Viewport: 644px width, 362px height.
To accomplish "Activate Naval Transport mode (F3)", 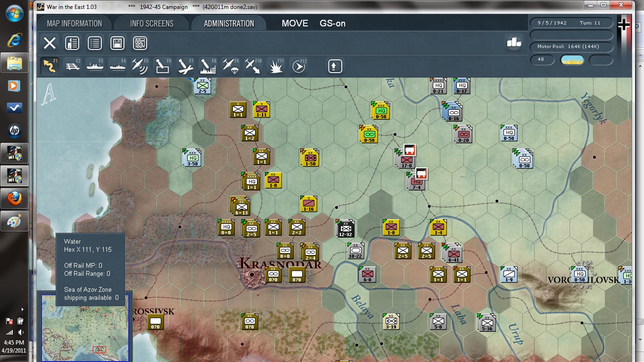I will 95,66.
